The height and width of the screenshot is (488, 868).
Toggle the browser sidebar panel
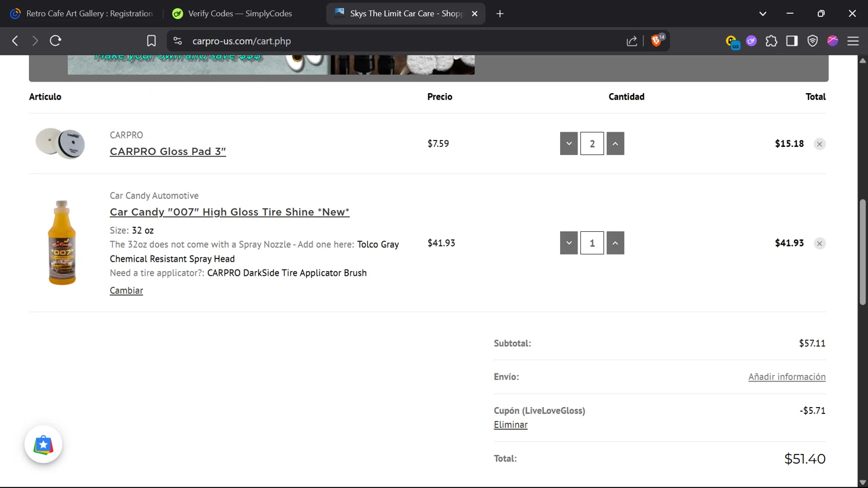tap(792, 41)
